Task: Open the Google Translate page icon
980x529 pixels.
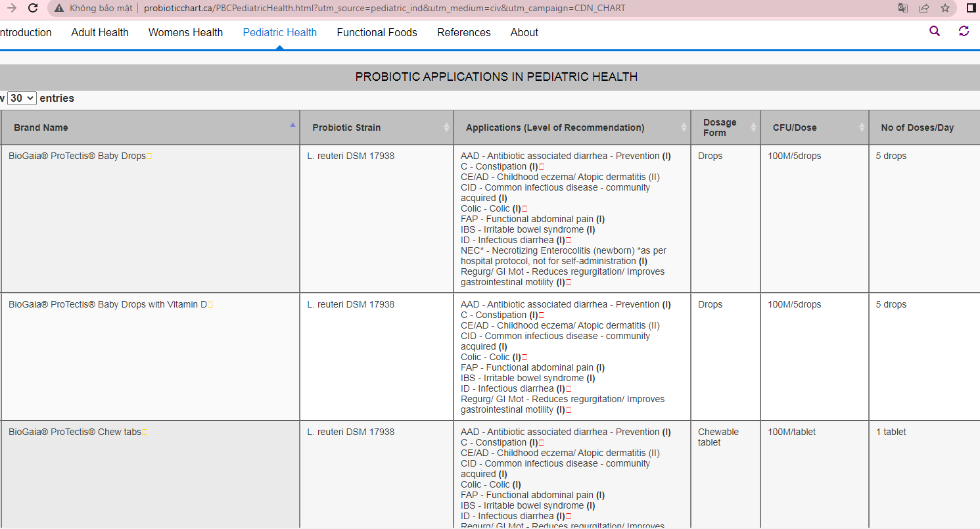Action: click(x=903, y=9)
